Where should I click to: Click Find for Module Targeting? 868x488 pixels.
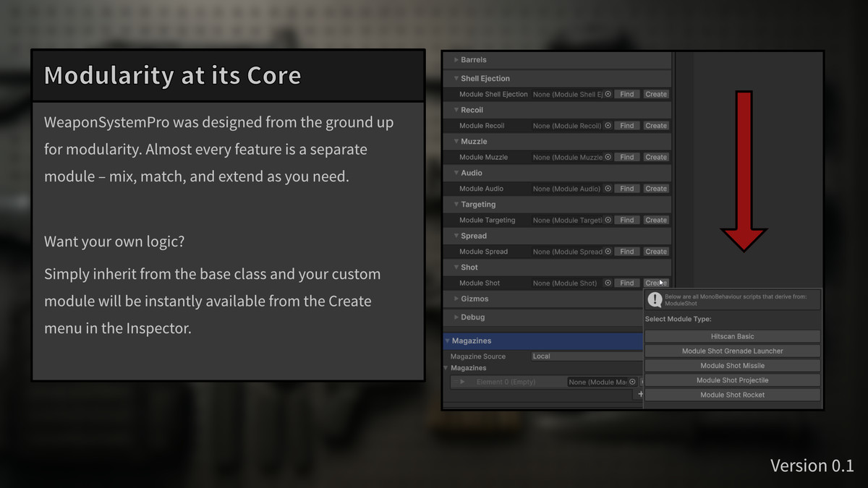tap(627, 220)
